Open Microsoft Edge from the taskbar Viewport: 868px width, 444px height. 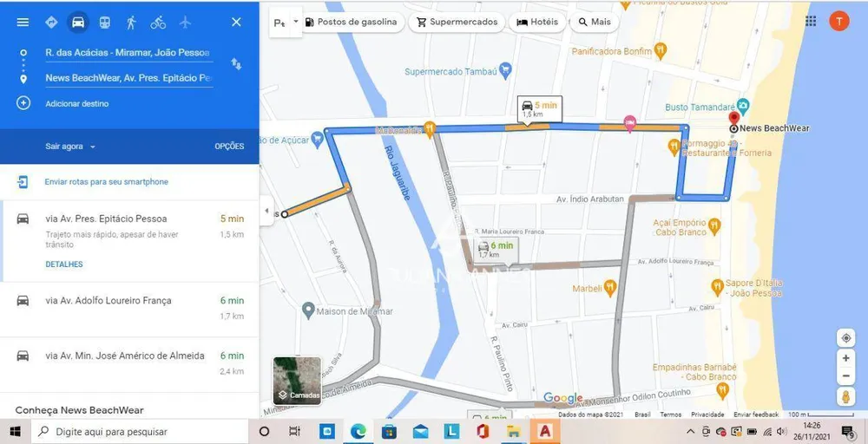[x=358, y=431]
